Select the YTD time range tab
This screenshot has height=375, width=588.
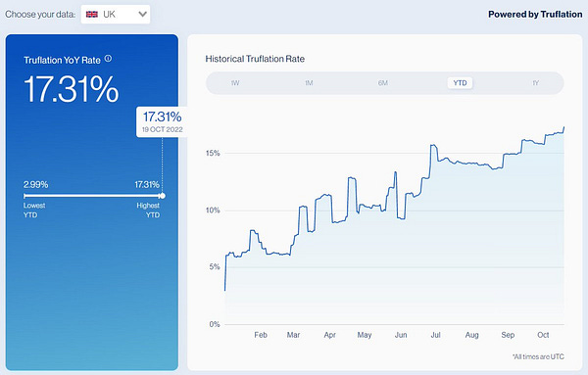click(461, 83)
